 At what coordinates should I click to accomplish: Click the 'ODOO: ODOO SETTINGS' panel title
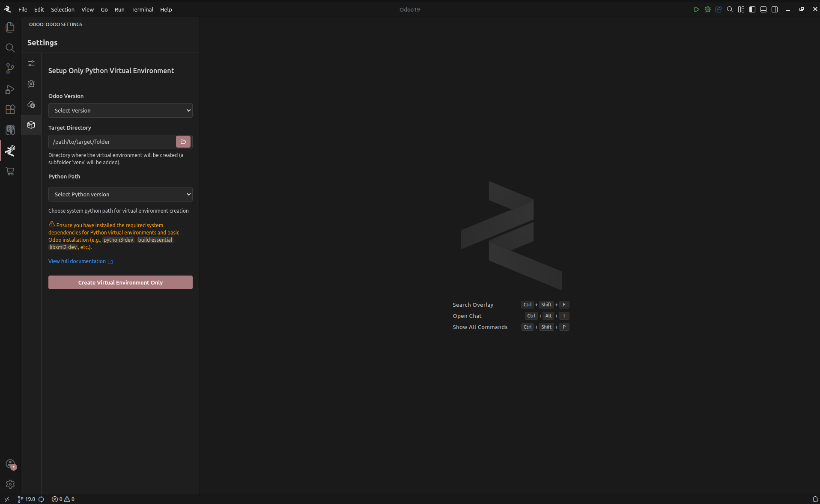pyautogui.click(x=56, y=24)
